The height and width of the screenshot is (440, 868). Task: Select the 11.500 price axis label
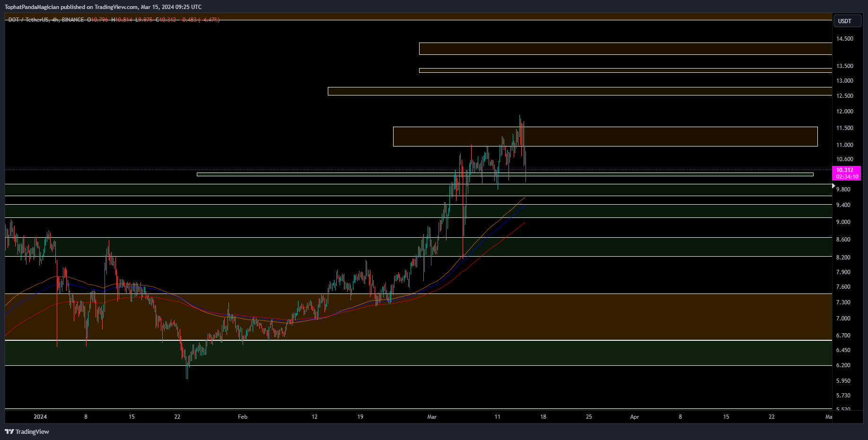tap(845, 128)
